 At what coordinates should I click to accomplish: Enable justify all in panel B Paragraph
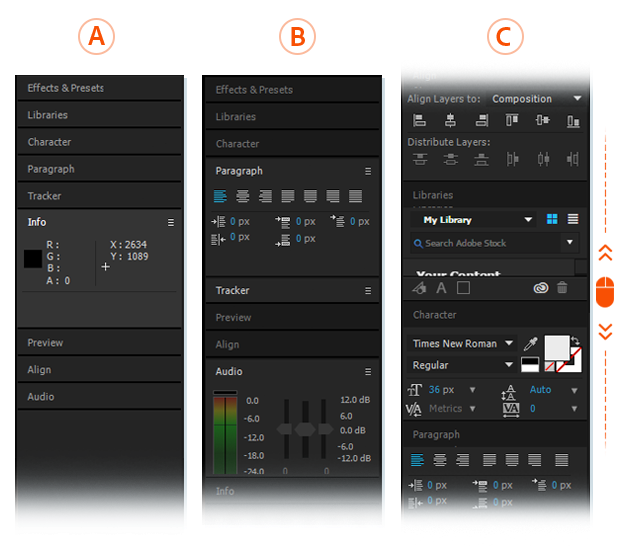tap(355, 196)
